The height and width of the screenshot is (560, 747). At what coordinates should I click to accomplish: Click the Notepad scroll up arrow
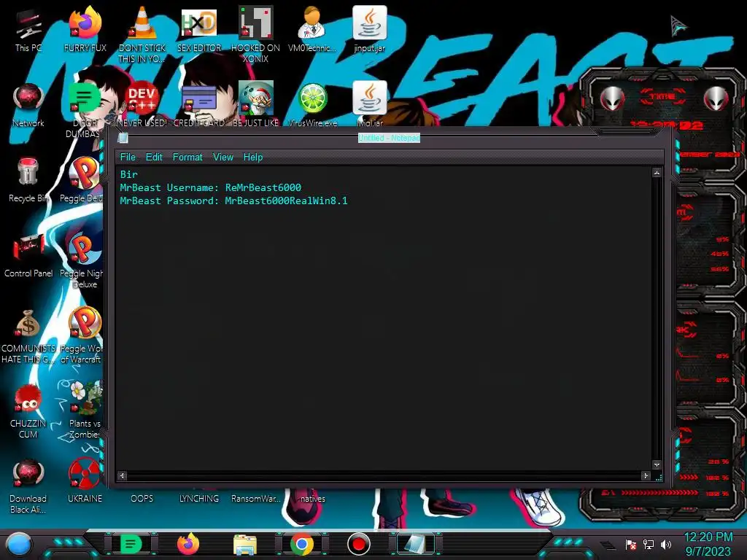[657, 173]
